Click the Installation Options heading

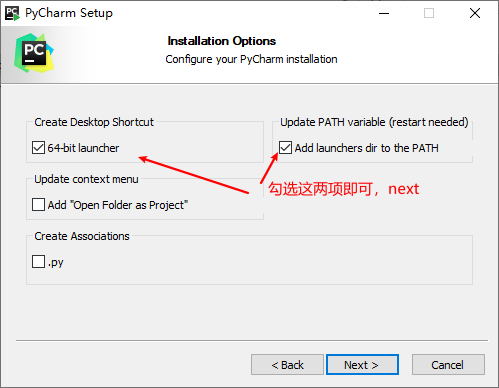[222, 41]
